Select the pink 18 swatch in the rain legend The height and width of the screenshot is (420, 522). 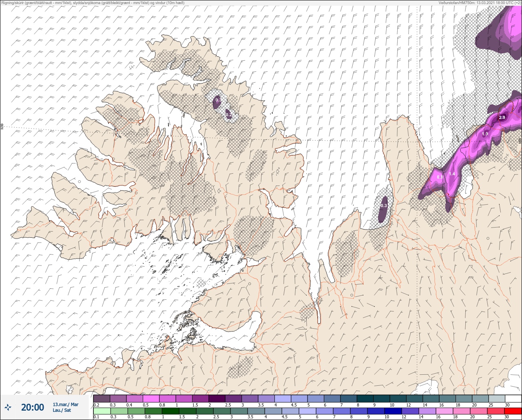click(462, 411)
